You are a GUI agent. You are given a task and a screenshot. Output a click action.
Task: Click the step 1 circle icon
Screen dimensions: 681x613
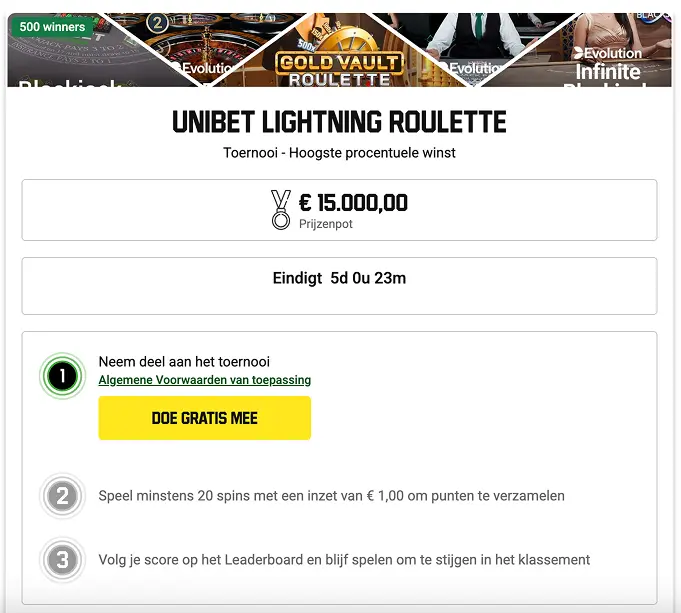(x=62, y=377)
